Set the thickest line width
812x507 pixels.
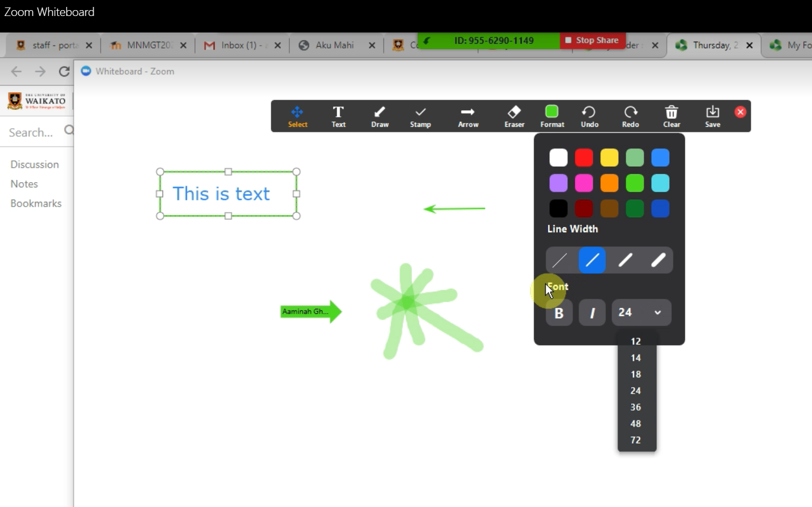[659, 260]
